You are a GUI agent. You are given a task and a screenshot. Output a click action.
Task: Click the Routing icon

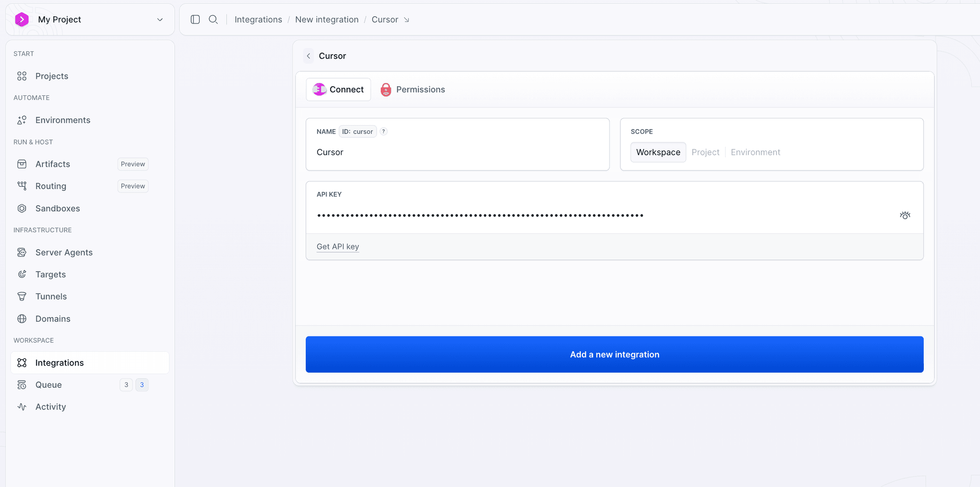click(22, 186)
